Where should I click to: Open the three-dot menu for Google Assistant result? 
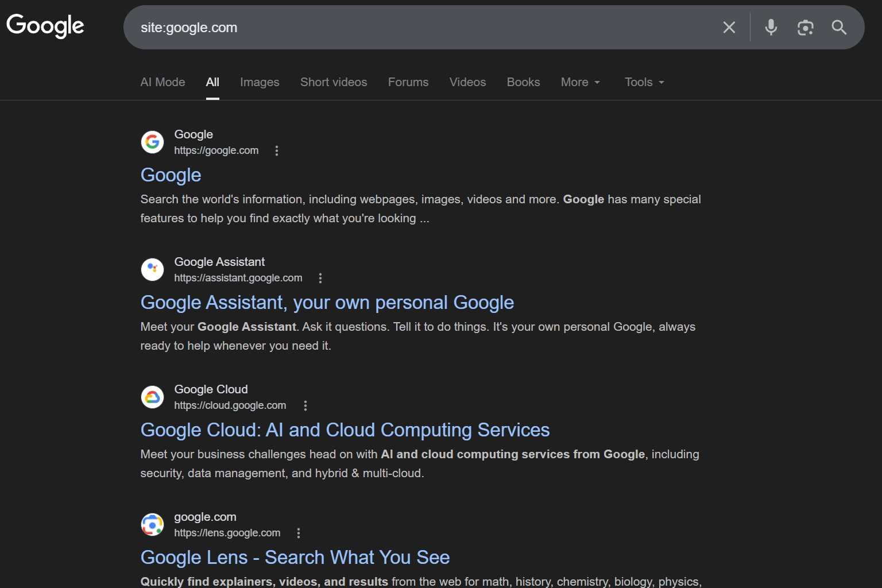pyautogui.click(x=320, y=277)
